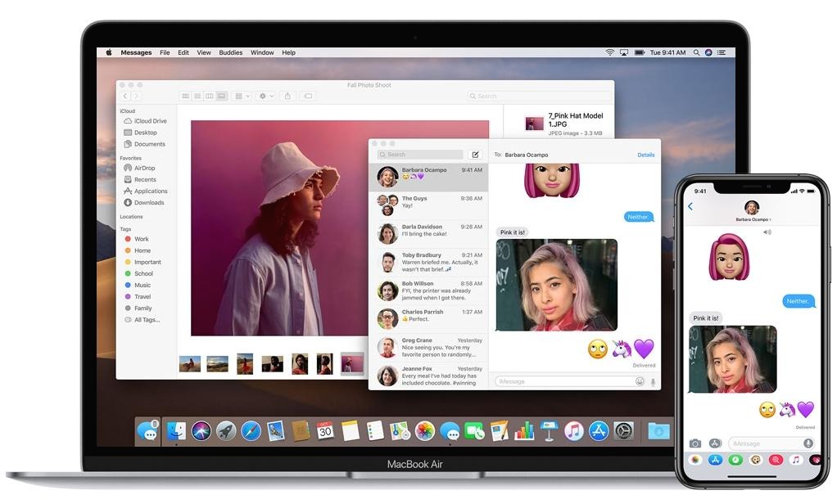Click dictation microphone in Mac Messages window
Image resolution: width=837 pixels, height=504 pixels.
[653, 382]
